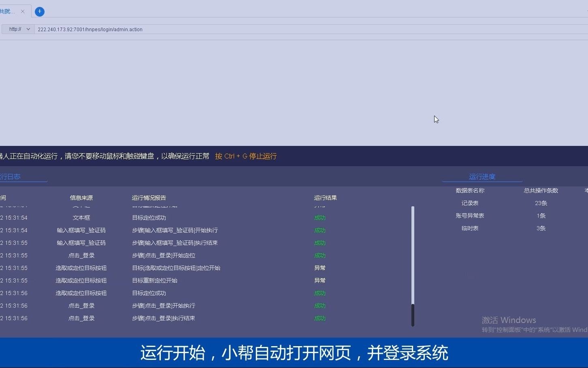Select log entry 目标[选取或定位目标按钮]定位开始
Viewport: 588px width, 368px height.
(176, 268)
